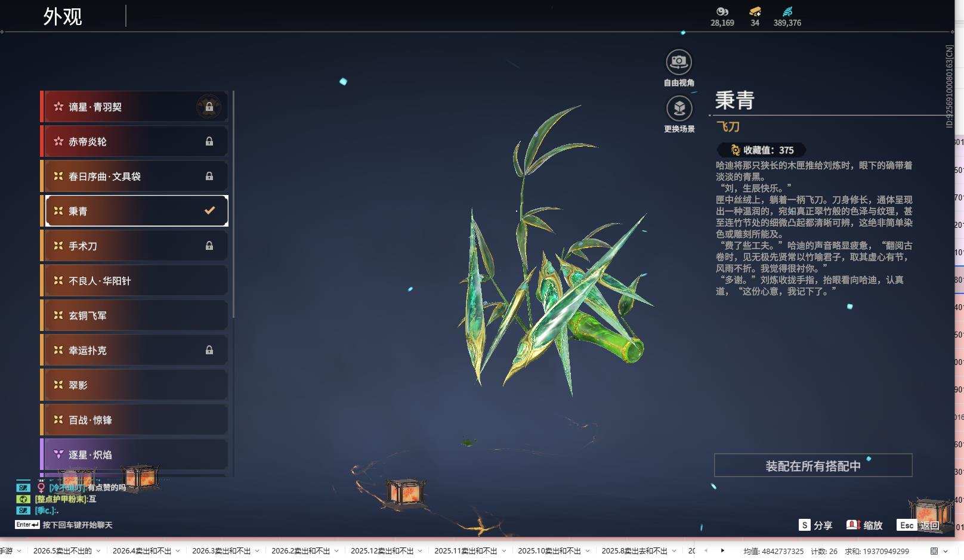Click the map channel icon beside 冷不丁 message
This screenshot has height=560, width=964.
tap(23, 487)
